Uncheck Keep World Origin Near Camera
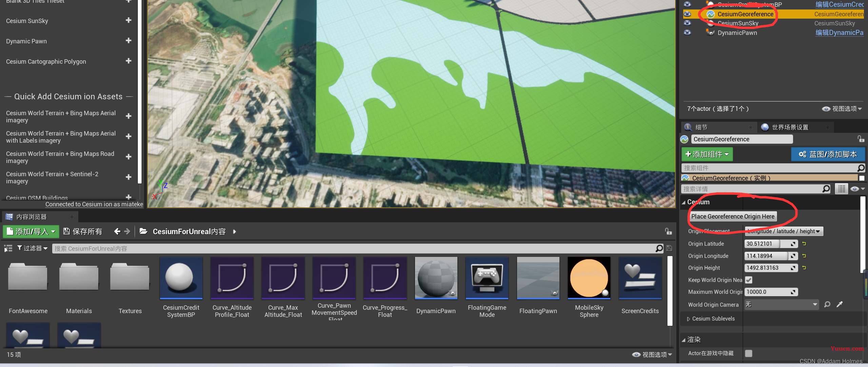The height and width of the screenshot is (367, 868). tap(749, 280)
